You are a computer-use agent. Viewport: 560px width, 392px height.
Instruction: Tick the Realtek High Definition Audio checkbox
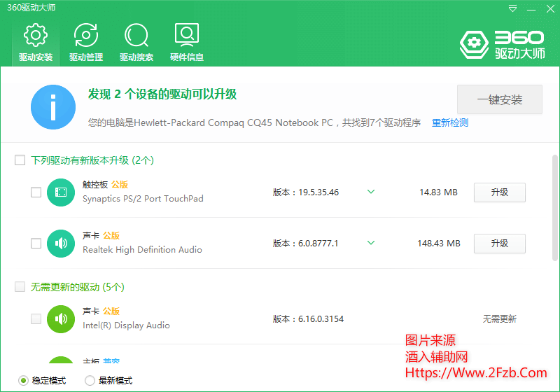pos(36,243)
